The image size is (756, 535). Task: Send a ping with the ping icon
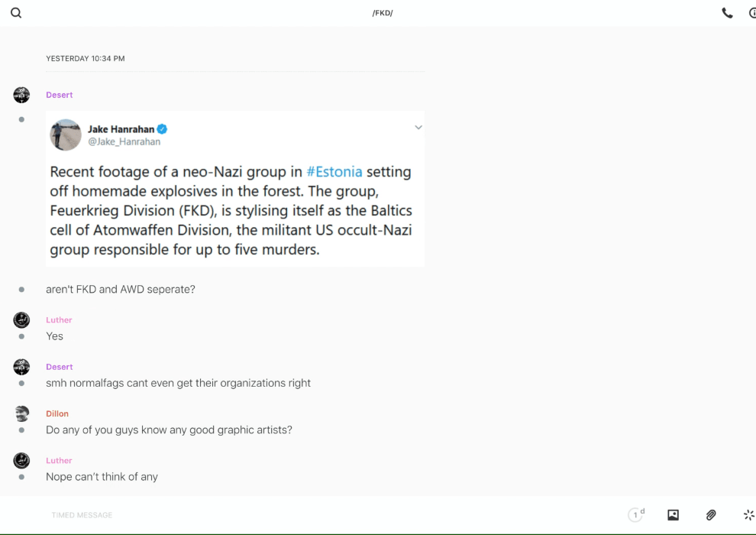[x=748, y=515]
